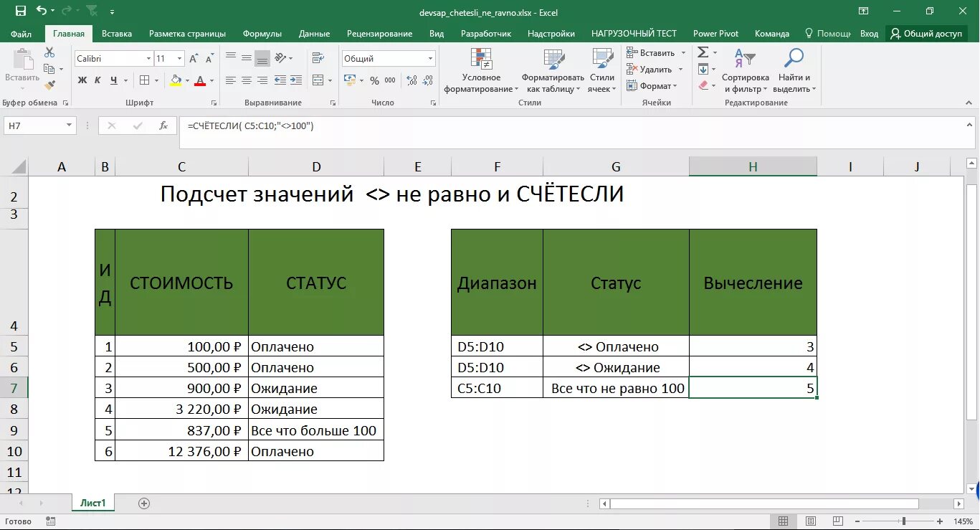This screenshot has width=980, height=530.
Task: Increase font size with the larger A
Action: [195, 58]
